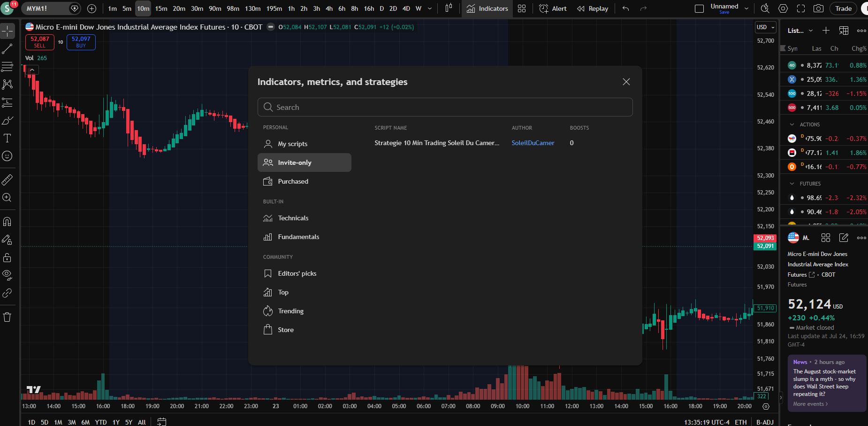Select the trend line drawing tool
This screenshot has width=868, height=426.
pyautogui.click(x=8, y=49)
